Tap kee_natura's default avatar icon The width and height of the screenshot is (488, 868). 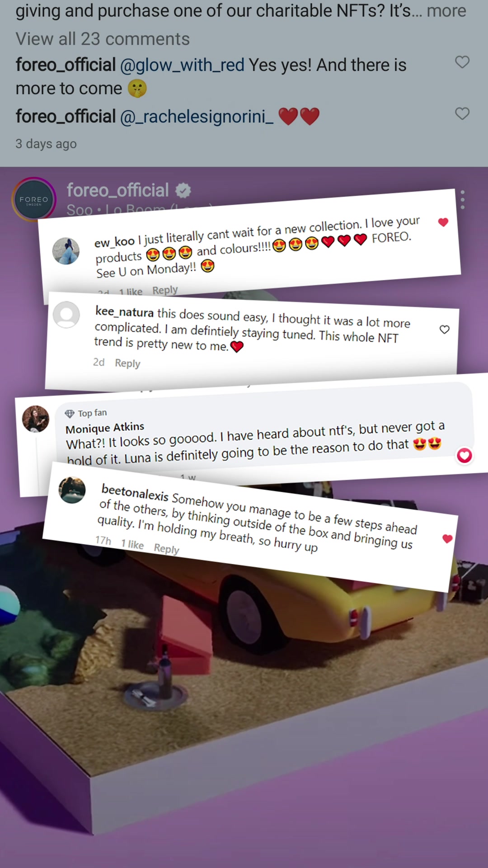[x=66, y=315]
